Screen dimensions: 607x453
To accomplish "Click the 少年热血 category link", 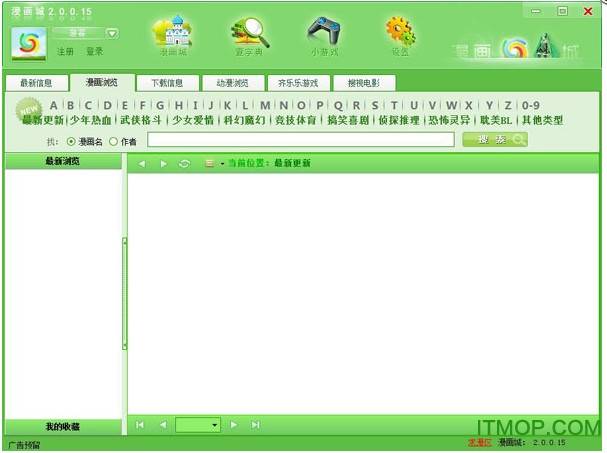I will coord(91,120).
